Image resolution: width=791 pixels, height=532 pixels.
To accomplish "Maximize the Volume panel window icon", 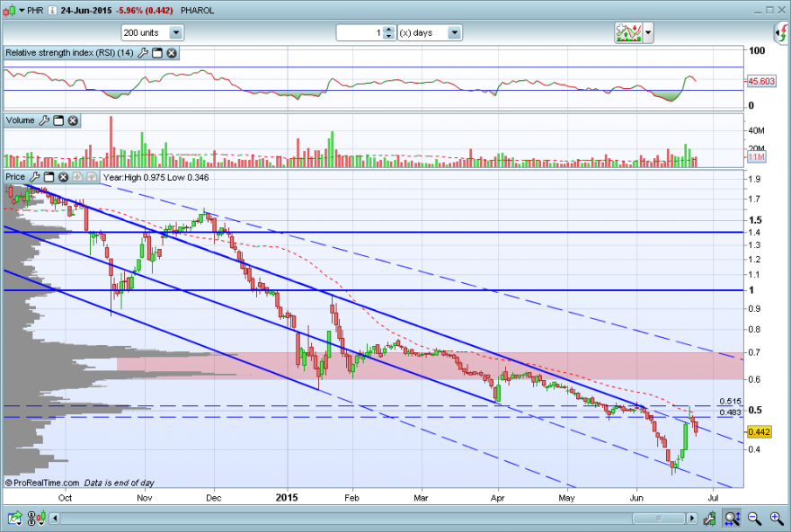I will 58,120.
